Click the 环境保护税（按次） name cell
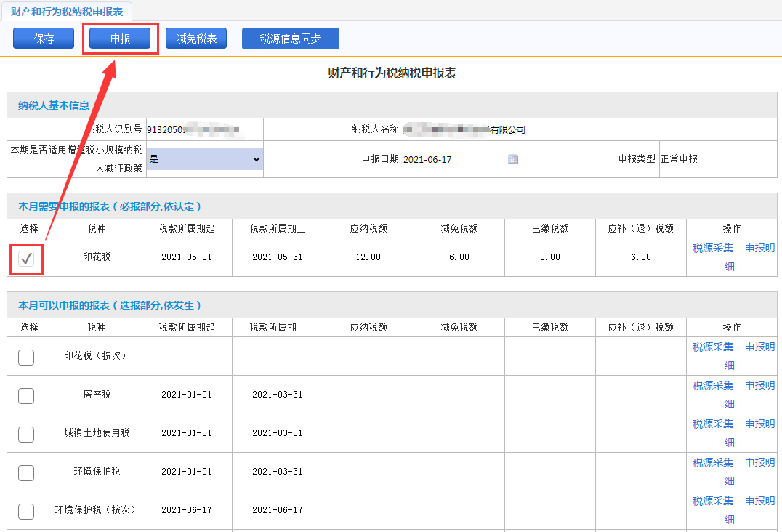 (97, 509)
